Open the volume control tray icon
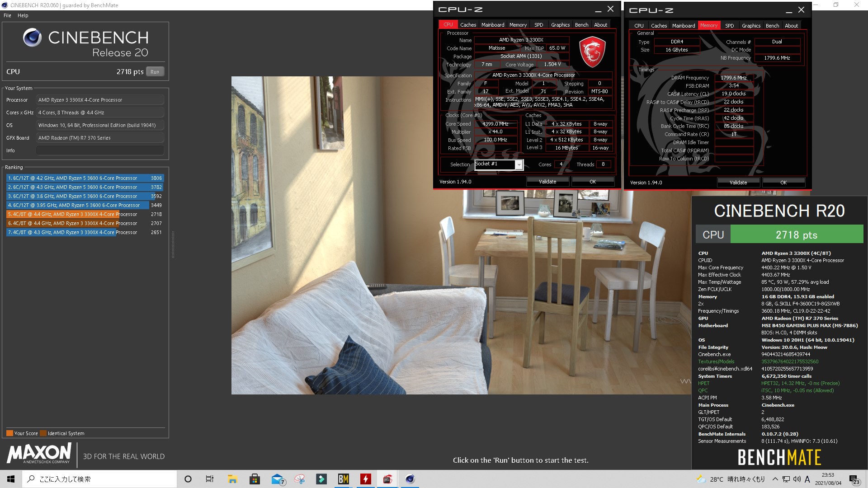Screen dimensions: 868x488 pos(797,479)
